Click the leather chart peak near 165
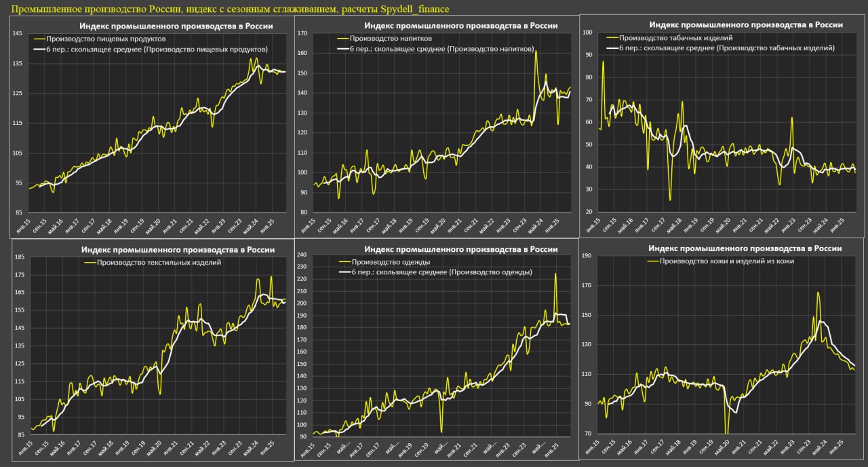868x467 pixels. tap(818, 293)
